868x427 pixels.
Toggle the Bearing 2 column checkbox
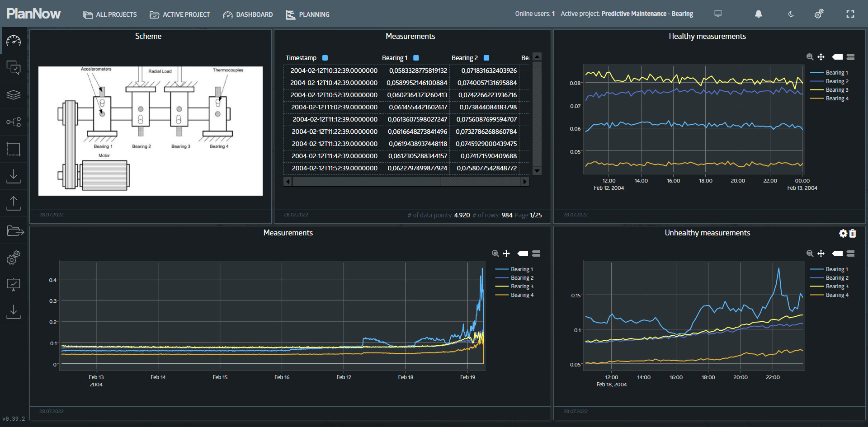(486, 58)
